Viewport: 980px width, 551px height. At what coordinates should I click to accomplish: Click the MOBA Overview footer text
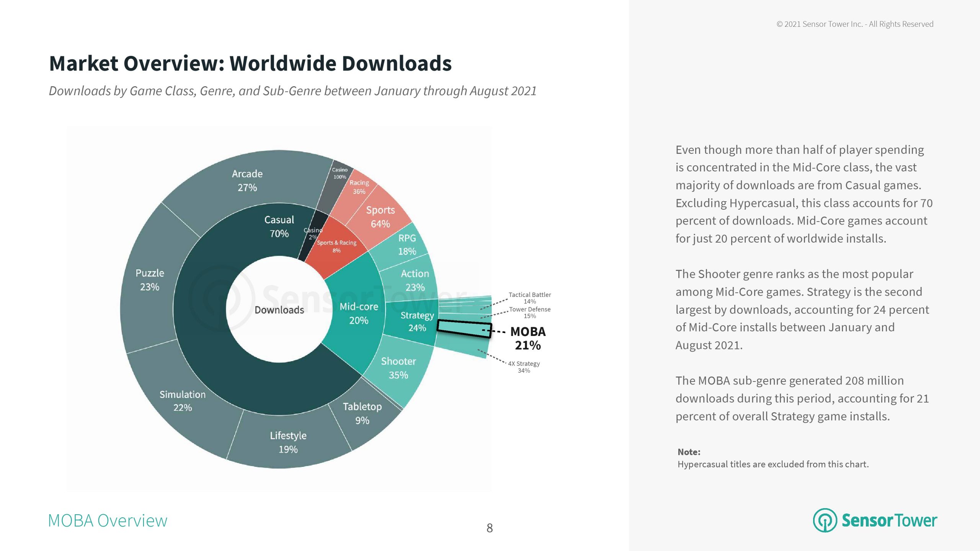tap(108, 521)
